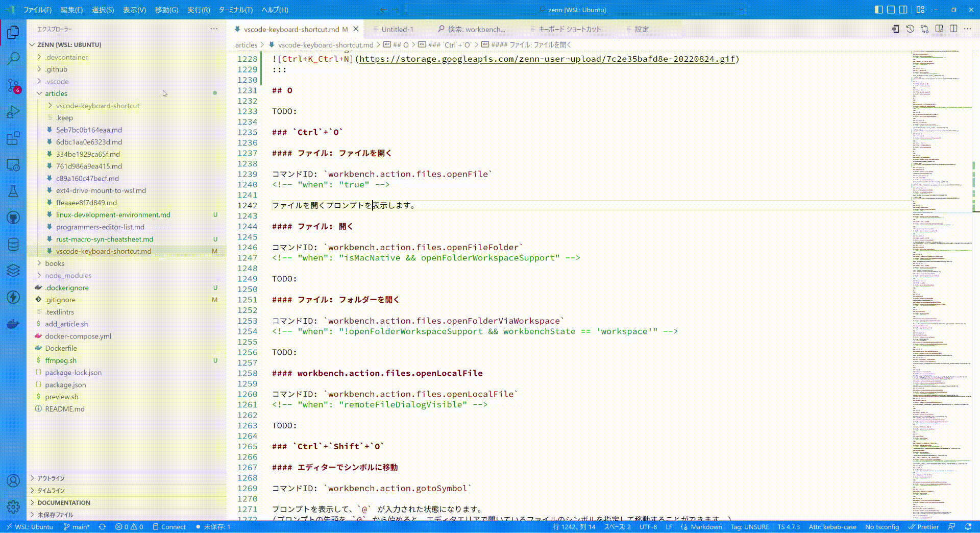Open timeline history icon in editor toolbar
Image resolution: width=980 pixels, height=533 pixels.
[x=910, y=29]
